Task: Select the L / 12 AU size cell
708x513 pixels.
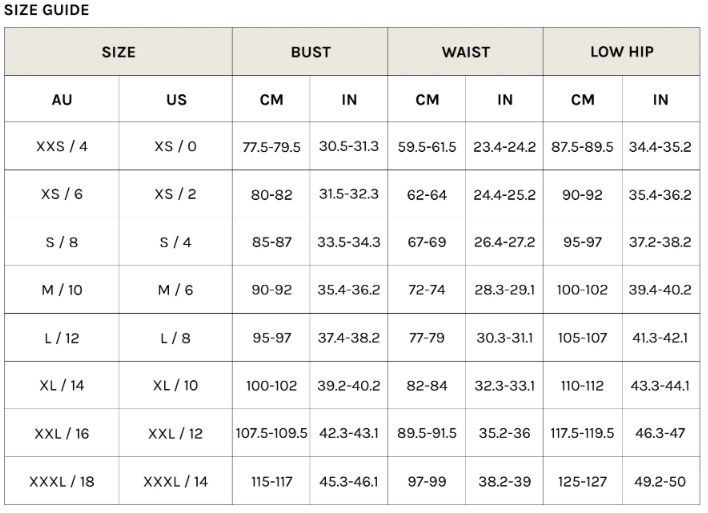Action: pos(62,338)
